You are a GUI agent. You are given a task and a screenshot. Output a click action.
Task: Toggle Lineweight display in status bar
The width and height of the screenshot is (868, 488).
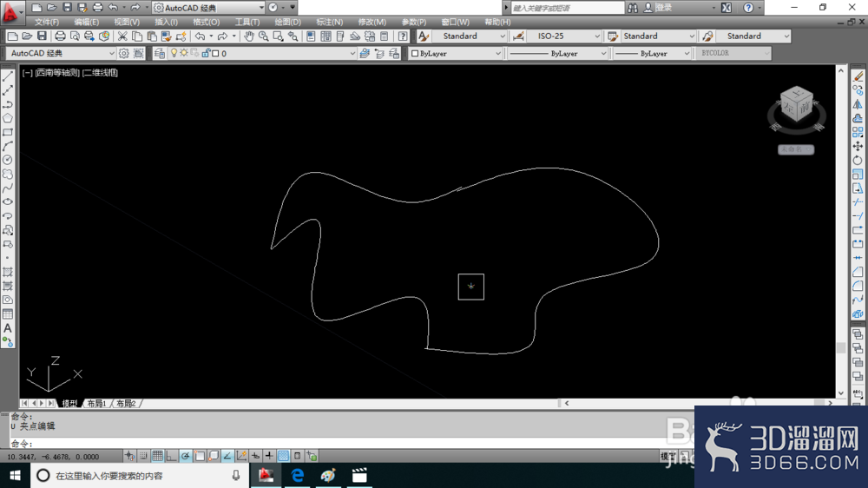[269, 456]
